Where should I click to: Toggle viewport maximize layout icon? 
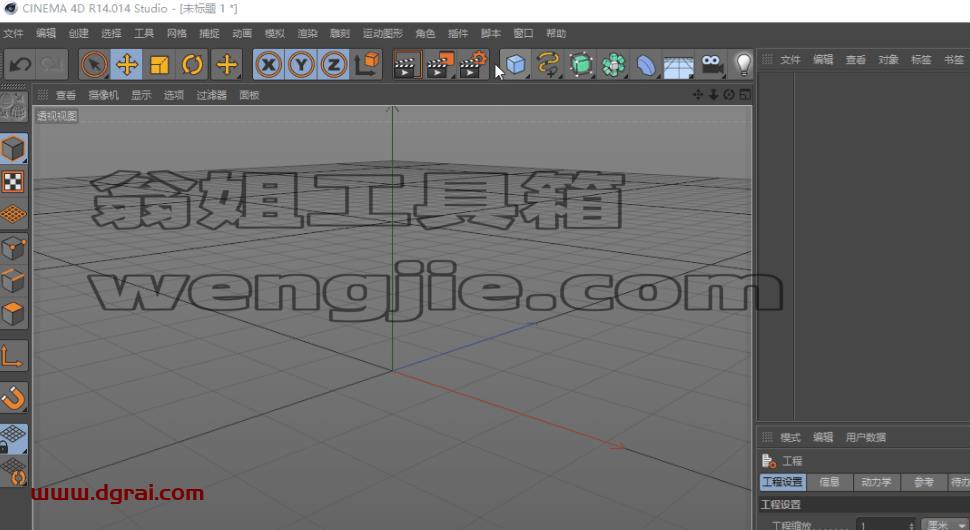click(x=745, y=95)
